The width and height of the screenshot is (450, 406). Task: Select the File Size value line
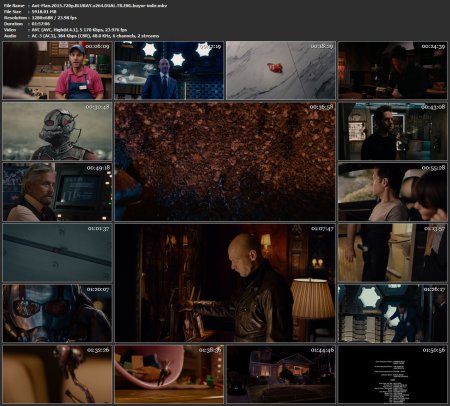(30, 12)
